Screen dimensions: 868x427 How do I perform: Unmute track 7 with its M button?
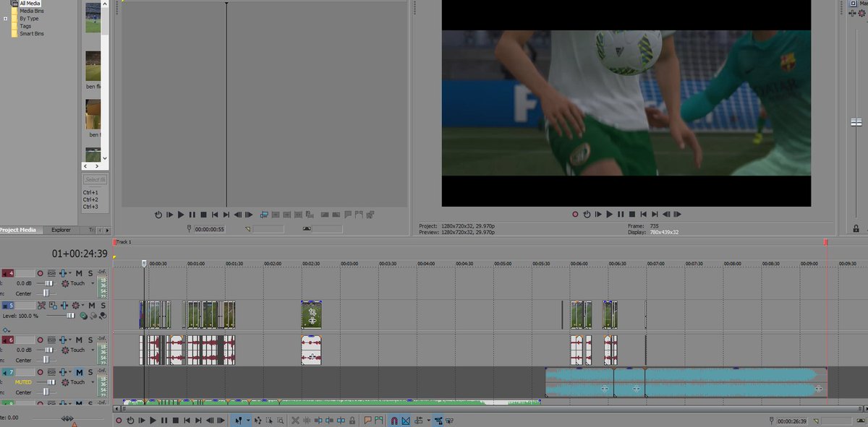coord(79,372)
